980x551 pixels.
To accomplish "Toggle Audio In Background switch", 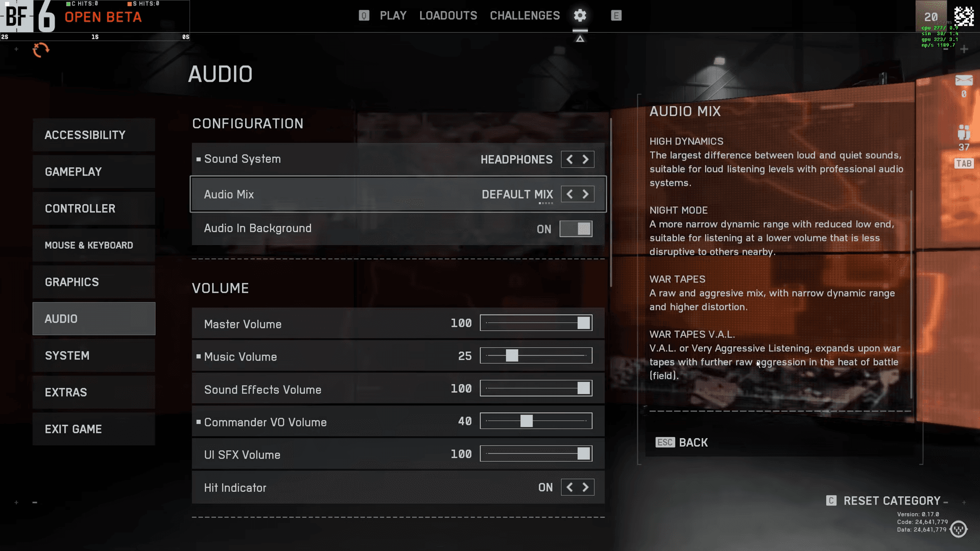I will 576,229.
